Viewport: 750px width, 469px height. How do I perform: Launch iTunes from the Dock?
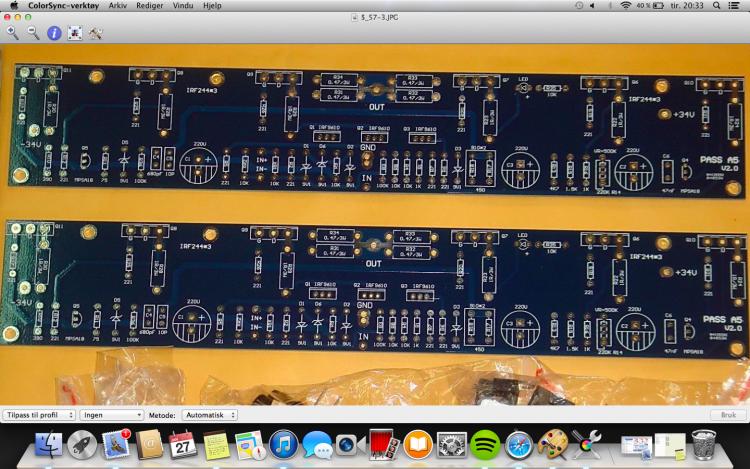pyautogui.click(x=284, y=445)
